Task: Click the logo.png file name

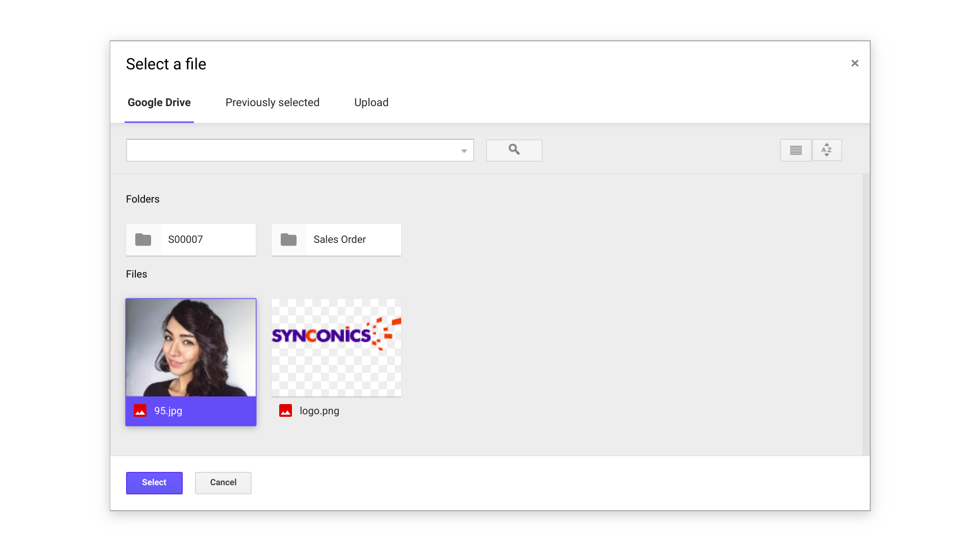Action: (319, 411)
